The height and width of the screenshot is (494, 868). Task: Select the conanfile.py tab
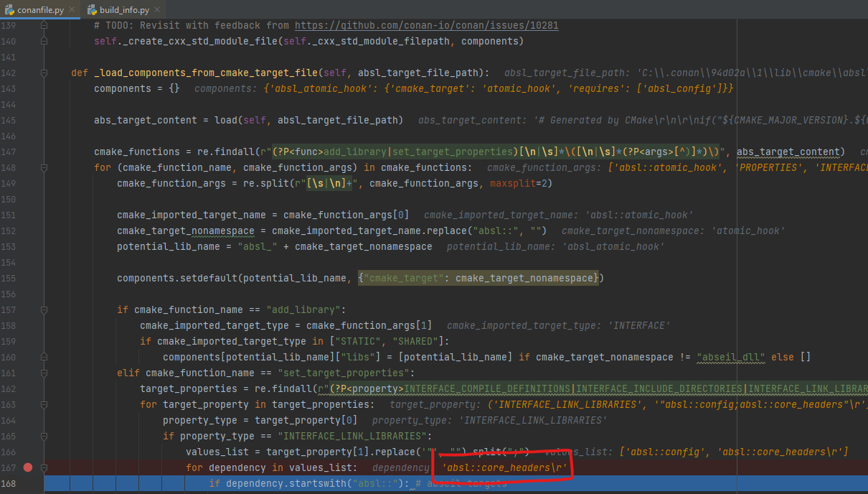[x=39, y=10]
